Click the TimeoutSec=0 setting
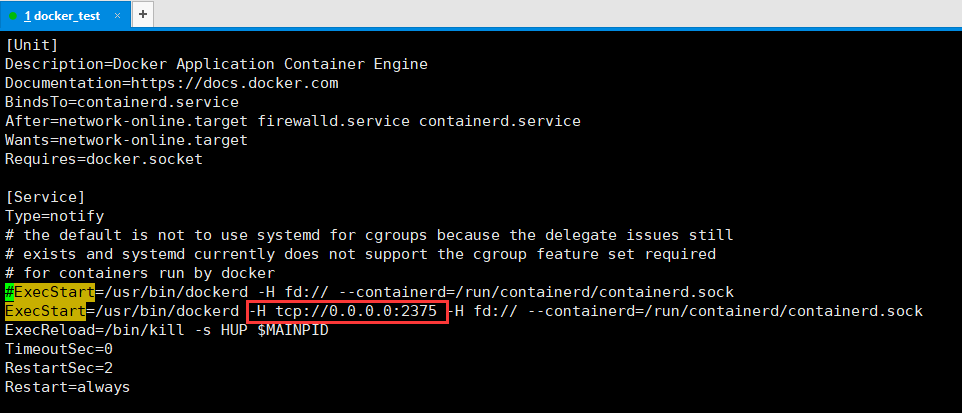The width and height of the screenshot is (962, 413). pos(59,349)
